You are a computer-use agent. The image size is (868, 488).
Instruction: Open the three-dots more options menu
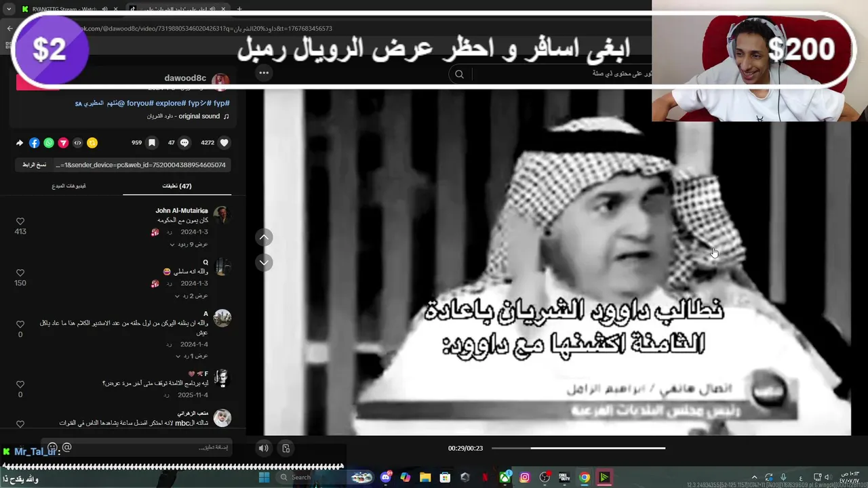pyautogui.click(x=264, y=73)
